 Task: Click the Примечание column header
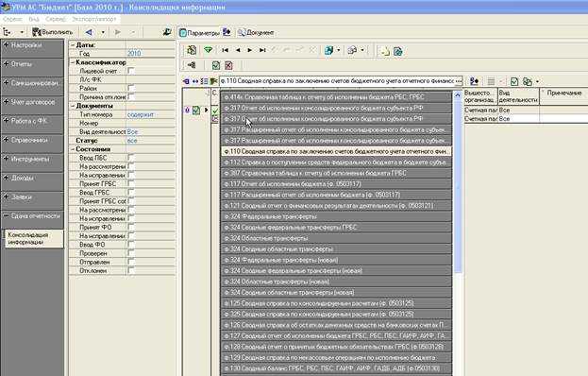563,95
